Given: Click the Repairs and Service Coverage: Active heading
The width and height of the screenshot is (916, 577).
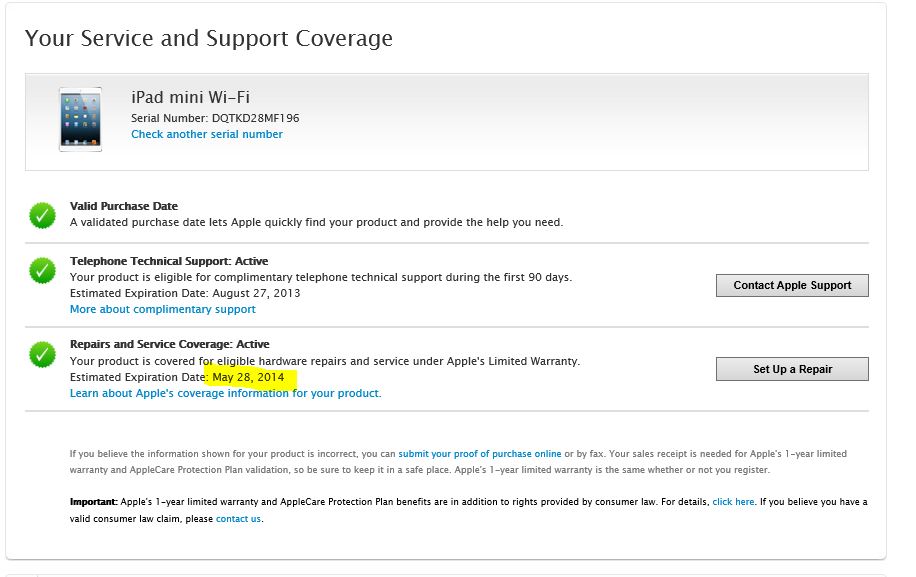Looking at the screenshot, I should tap(170, 344).
